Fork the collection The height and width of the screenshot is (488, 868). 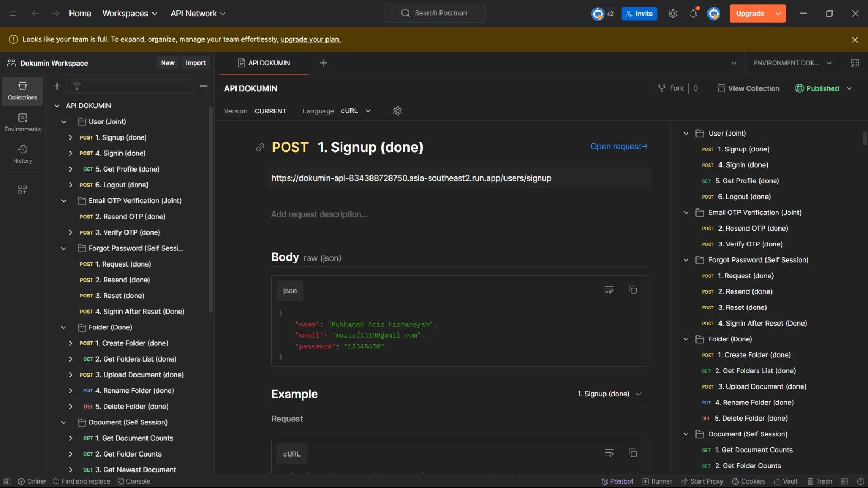click(x=671, y=88)
